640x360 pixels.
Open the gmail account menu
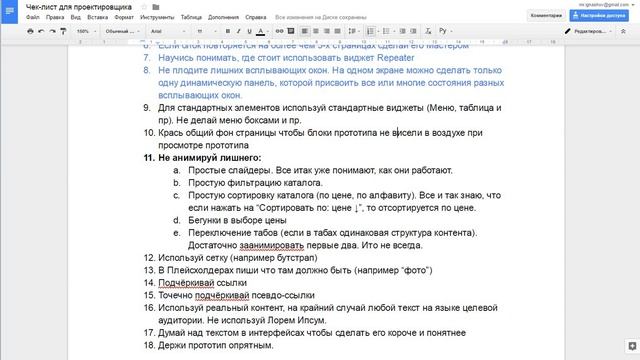(606, 4)
